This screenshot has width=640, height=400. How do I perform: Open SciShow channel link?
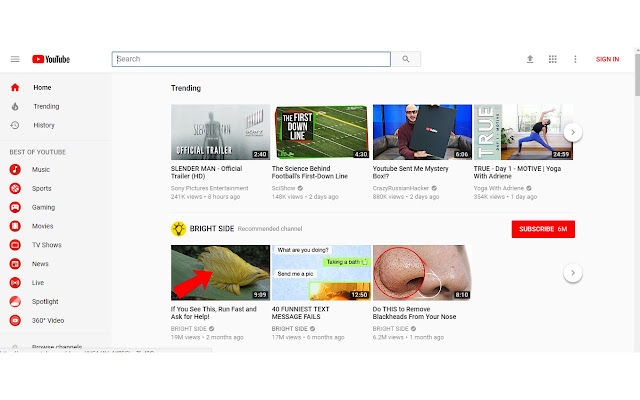(284, 188)
